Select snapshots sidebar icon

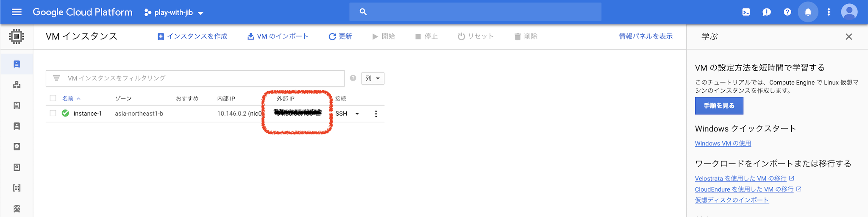[17, 167]
